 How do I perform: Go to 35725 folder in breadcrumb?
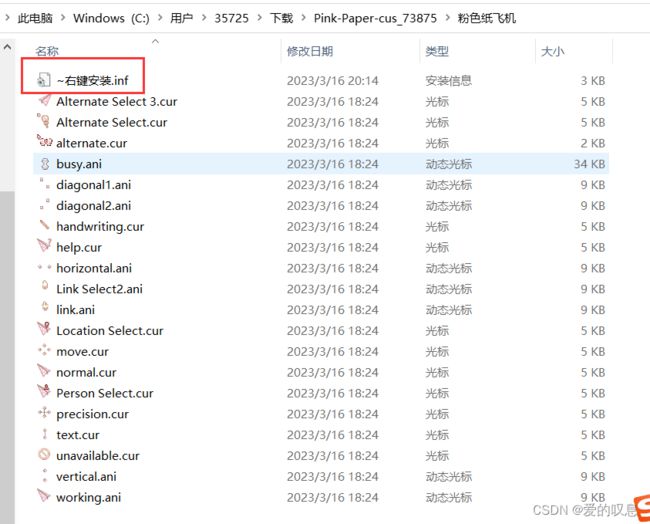click(231, 18)
